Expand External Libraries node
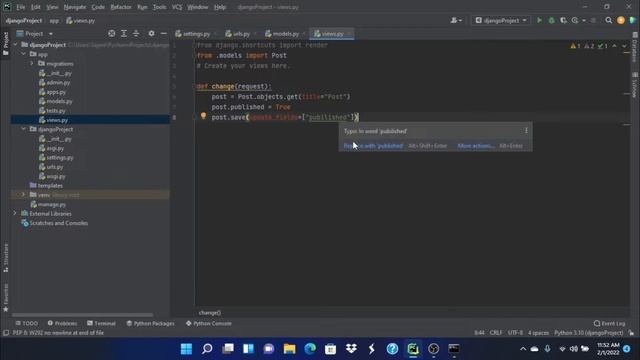Image resolution: width=640 pixels, height=360 pixels. (x=15, y=213)
